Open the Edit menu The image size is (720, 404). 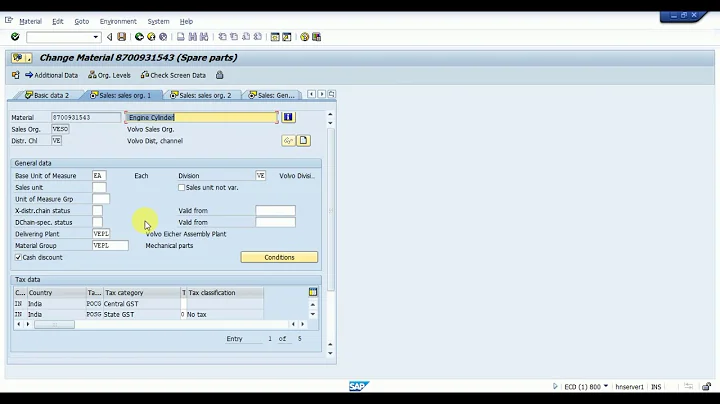pos(57,21)
